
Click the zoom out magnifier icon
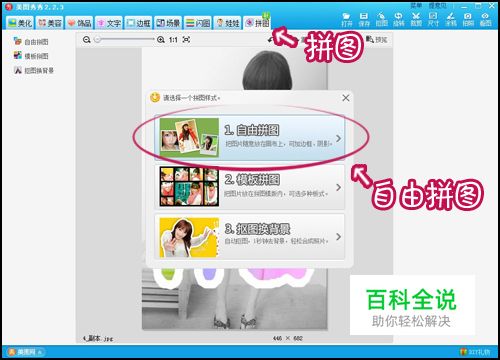coord(87,40)
